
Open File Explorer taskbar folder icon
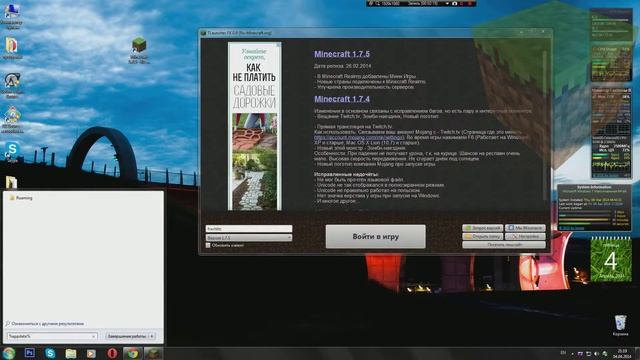click(71, 353)
